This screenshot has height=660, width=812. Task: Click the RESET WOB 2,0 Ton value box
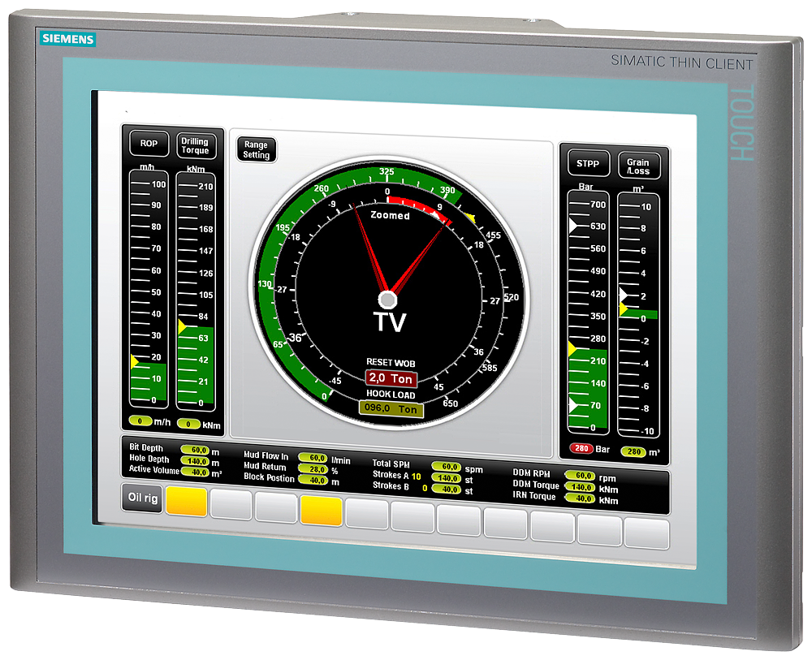(x=391, y=378)
